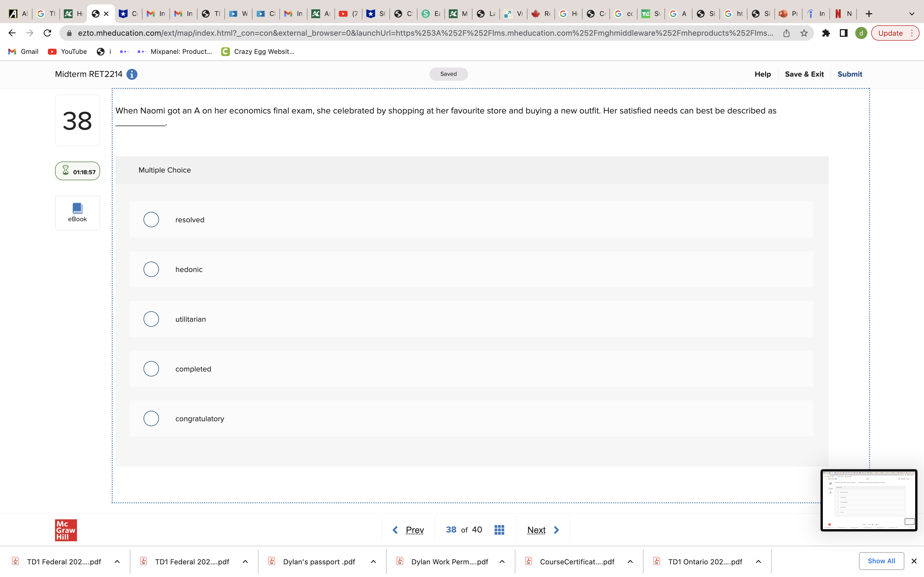The image size is (924, 577).
Task: Select the utilitarian answer option
Action: (x=151, y=319)
